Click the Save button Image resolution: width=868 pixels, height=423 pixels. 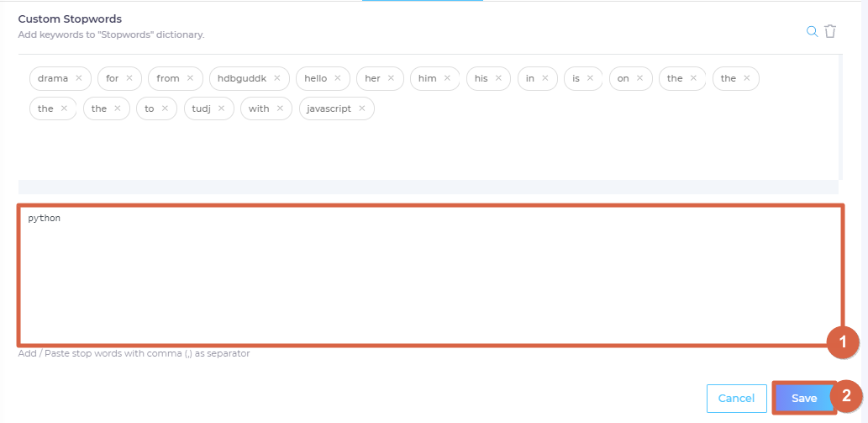pyautogui.click(x=803, y=398)
